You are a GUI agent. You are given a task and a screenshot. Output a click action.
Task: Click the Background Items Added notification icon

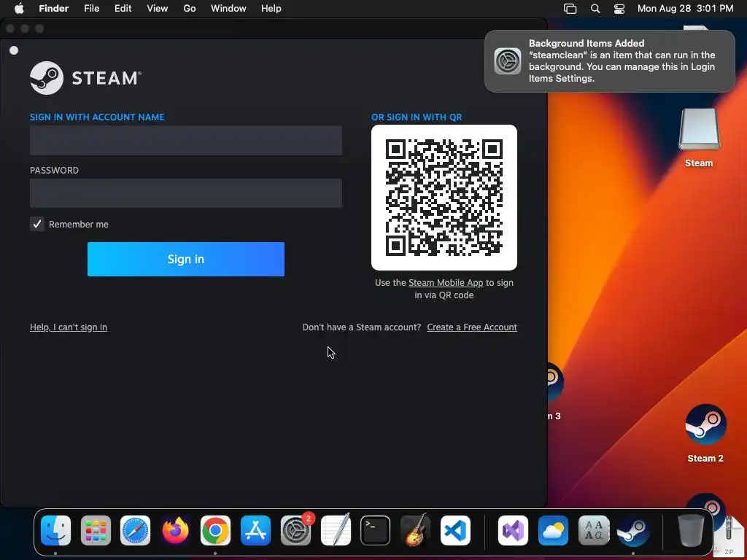(508, 61)
